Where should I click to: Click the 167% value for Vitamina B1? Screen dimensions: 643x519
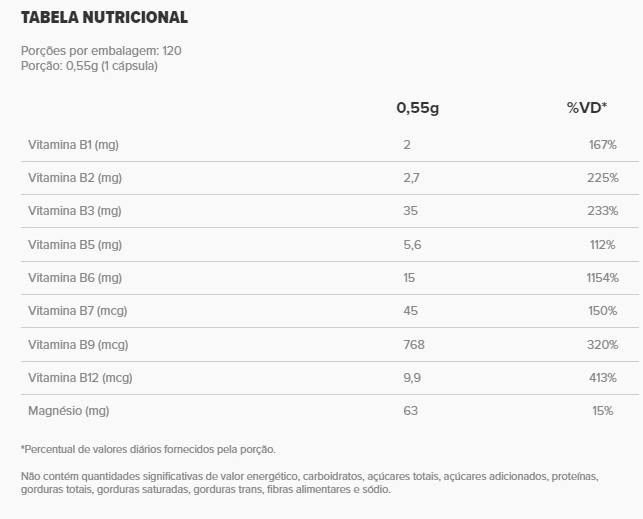click(603, 145)
